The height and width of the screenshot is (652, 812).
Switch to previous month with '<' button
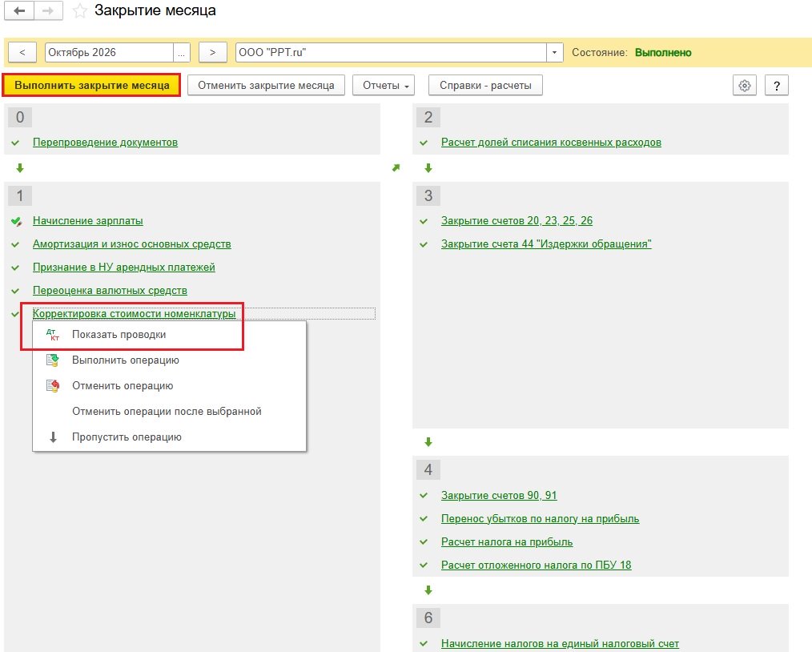[22, 52]
